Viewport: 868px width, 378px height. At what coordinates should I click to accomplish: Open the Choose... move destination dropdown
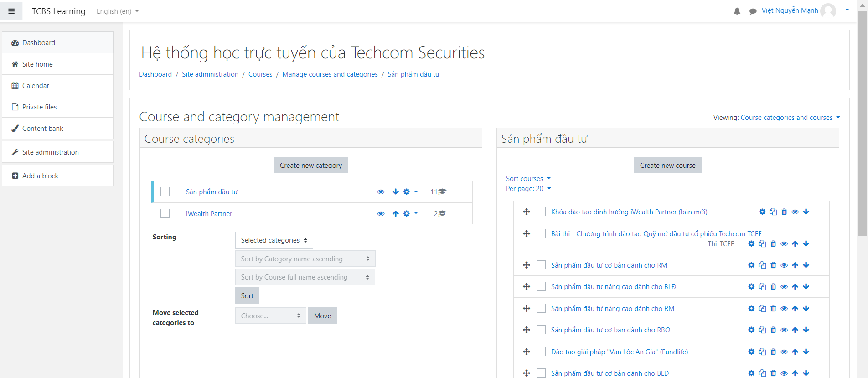[270, 316]
